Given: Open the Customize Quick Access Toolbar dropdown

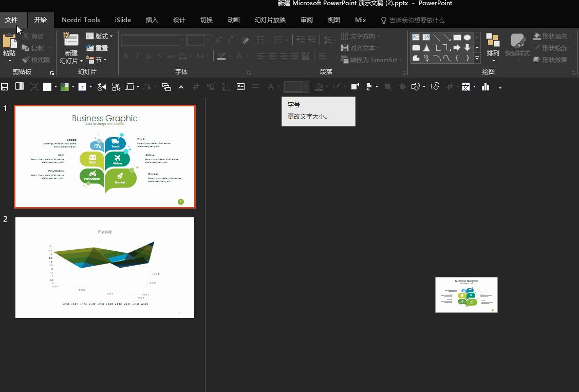Looking at the screenshot, I should pos(500,87).
